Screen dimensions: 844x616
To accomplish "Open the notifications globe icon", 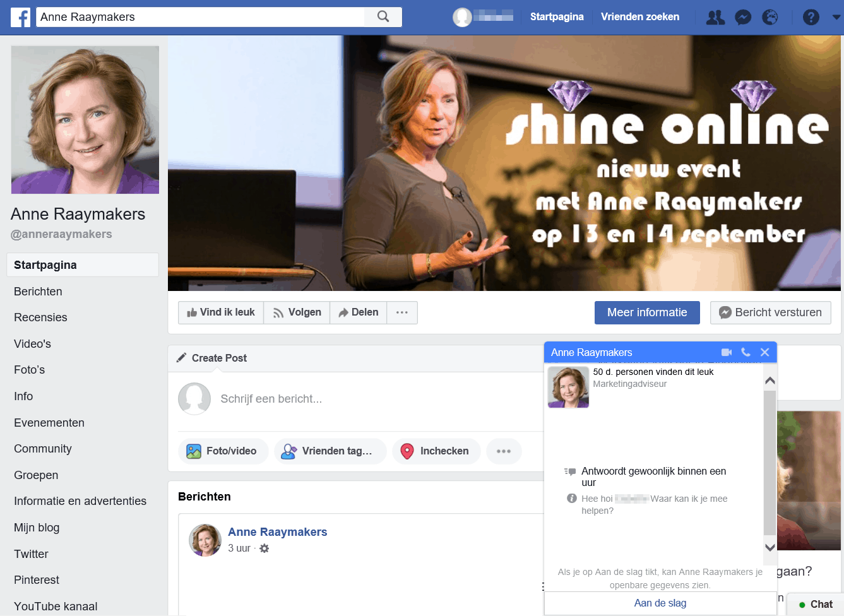I will (770, 17).
